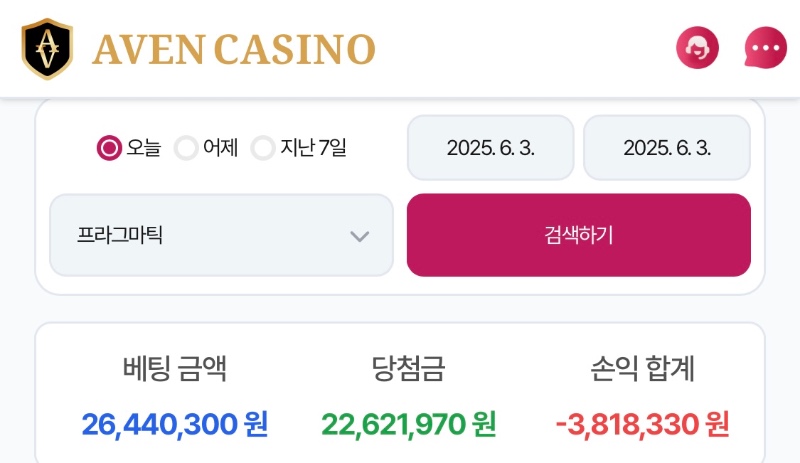Open the 프라그마틱 provider dropdown

click(221, 235)
